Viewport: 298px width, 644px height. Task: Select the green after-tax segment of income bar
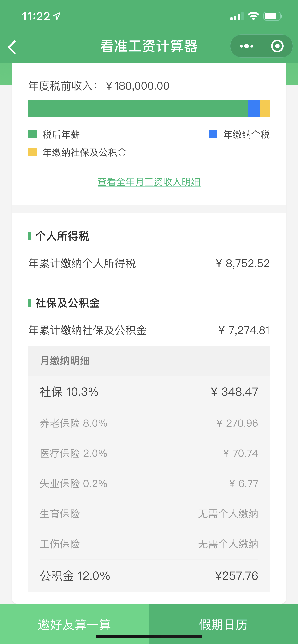138,108
